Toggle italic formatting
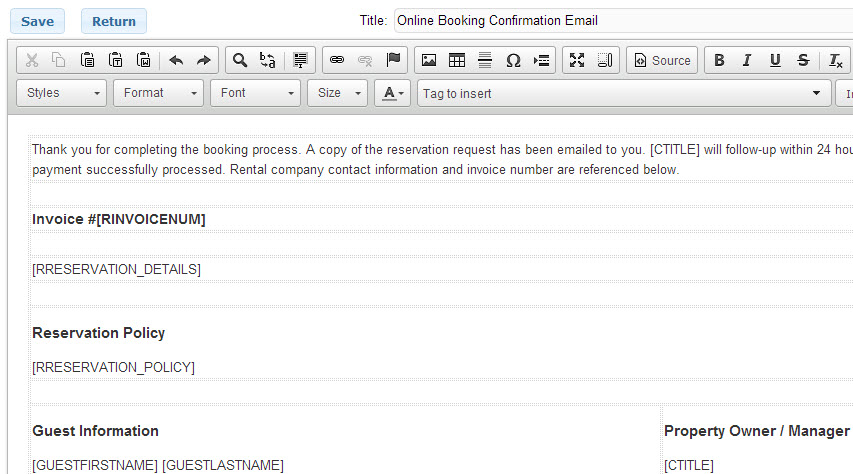Viewport: 853px width, 474px height. pos(747,61)
